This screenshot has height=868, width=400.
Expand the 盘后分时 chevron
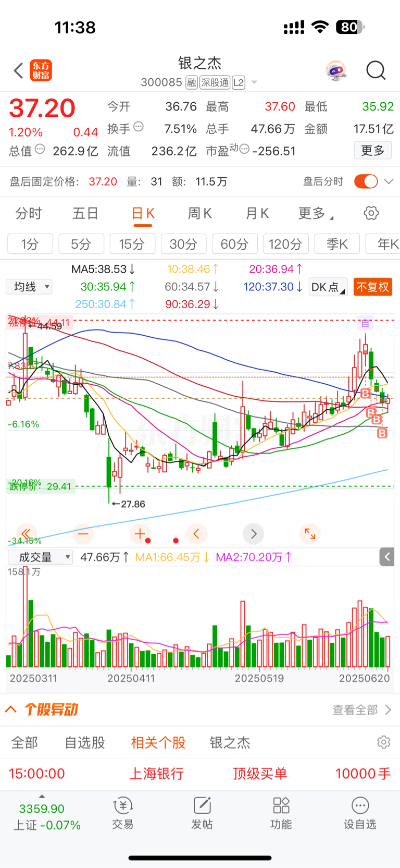[x=389, y=181]
